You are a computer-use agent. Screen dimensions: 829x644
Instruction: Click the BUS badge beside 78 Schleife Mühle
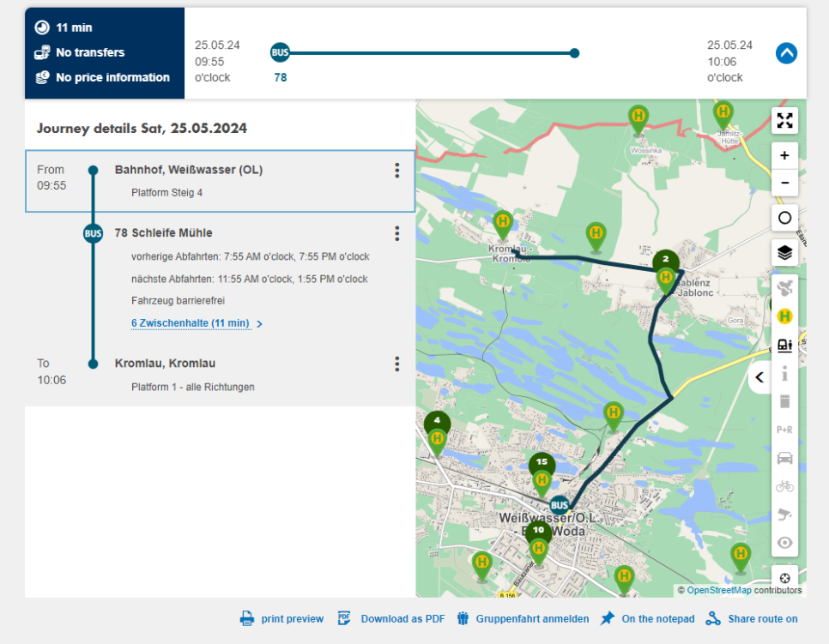tap(93, 233)
